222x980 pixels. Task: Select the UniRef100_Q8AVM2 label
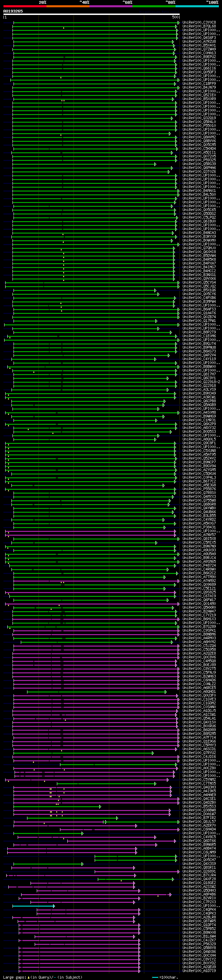pos(199,137)
